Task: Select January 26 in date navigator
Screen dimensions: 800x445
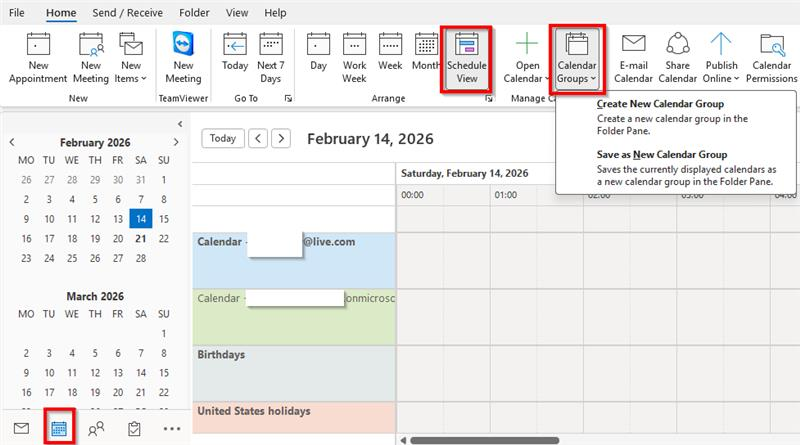Action: 26,180
